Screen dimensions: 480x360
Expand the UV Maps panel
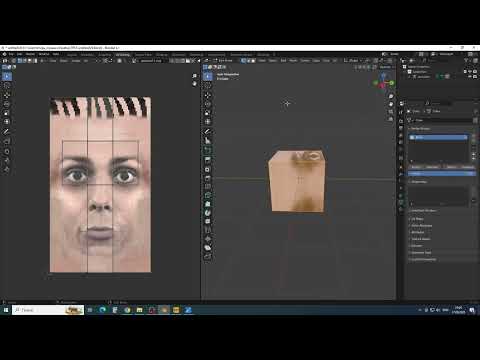click(417, 219)
